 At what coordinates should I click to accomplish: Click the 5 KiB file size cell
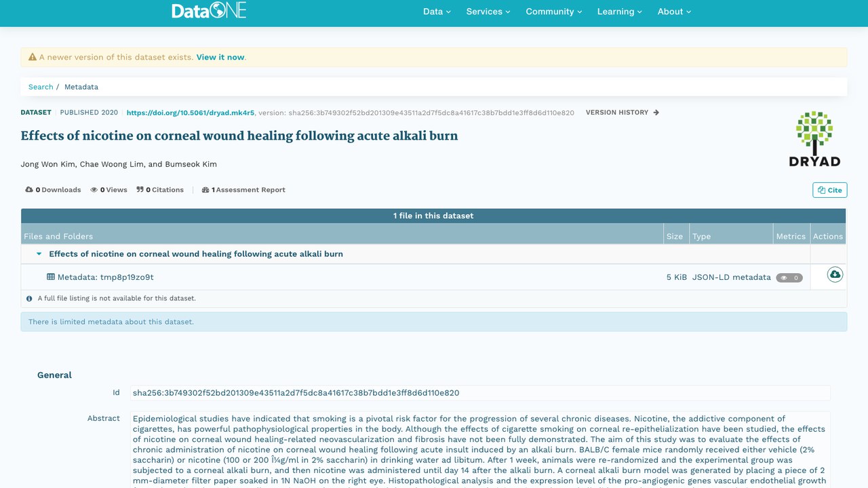pyautogui.click(x=677, y=277)
